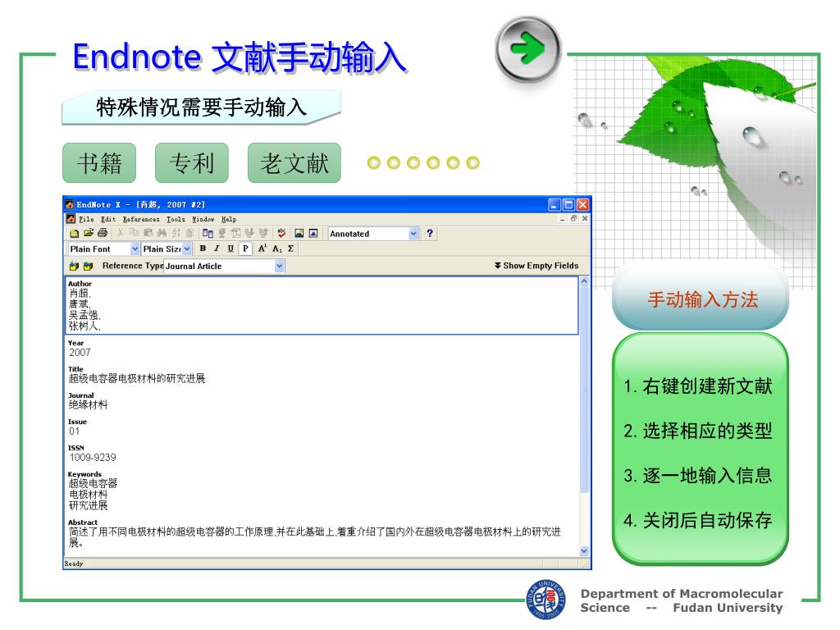Toggle Italic formatting button
Screen dimensions: 840x630
(x=217, y=248)
